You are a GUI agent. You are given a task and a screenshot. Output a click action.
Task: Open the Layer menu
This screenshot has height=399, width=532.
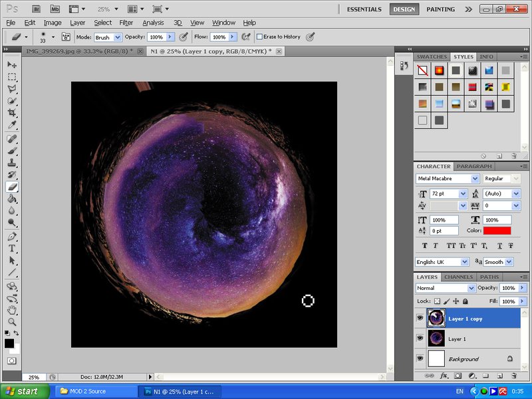[x=78, y=23]
